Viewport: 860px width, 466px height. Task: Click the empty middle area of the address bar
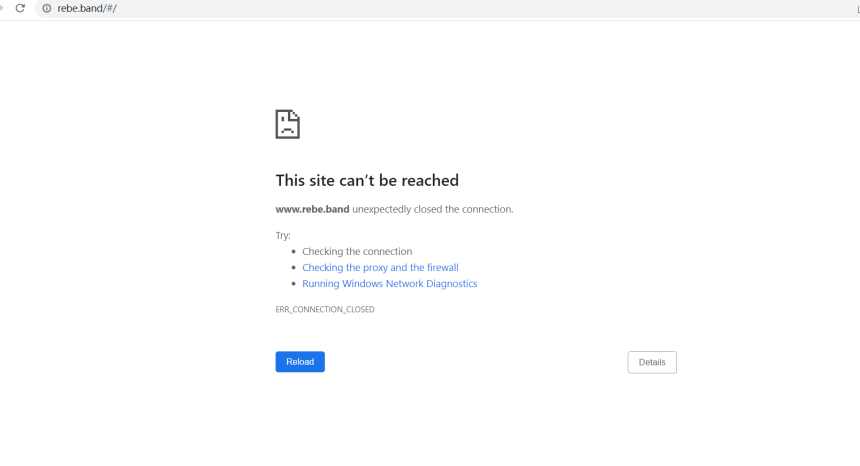450,8
